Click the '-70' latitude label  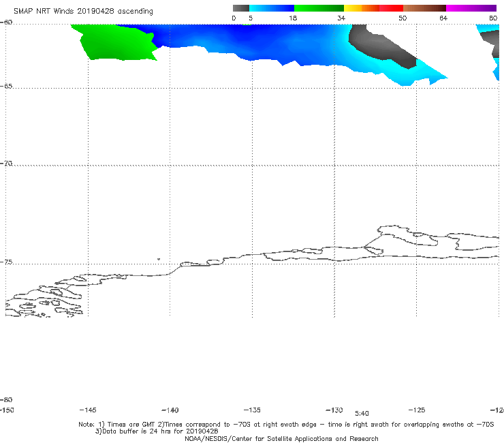(x=6, y=164)
